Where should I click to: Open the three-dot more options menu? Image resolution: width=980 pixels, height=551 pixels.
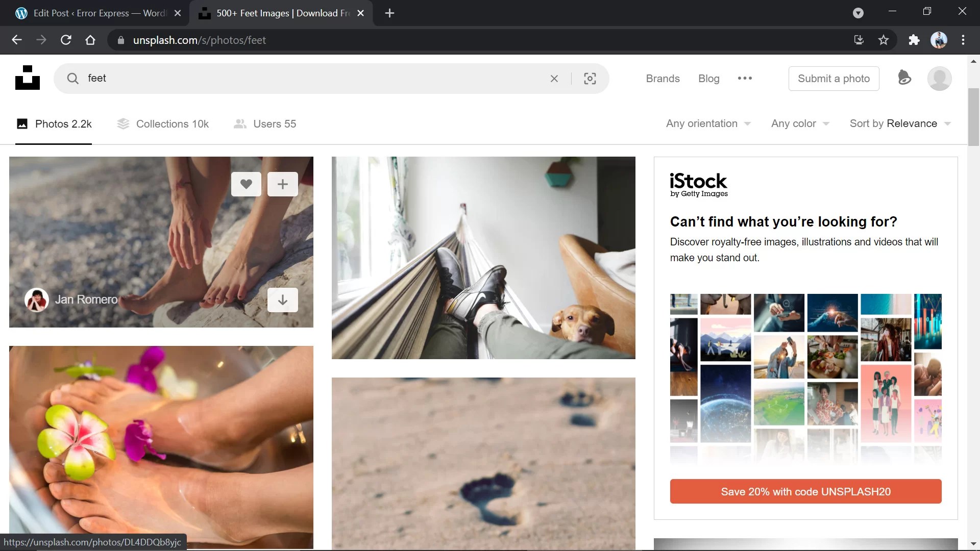[744, 79]
